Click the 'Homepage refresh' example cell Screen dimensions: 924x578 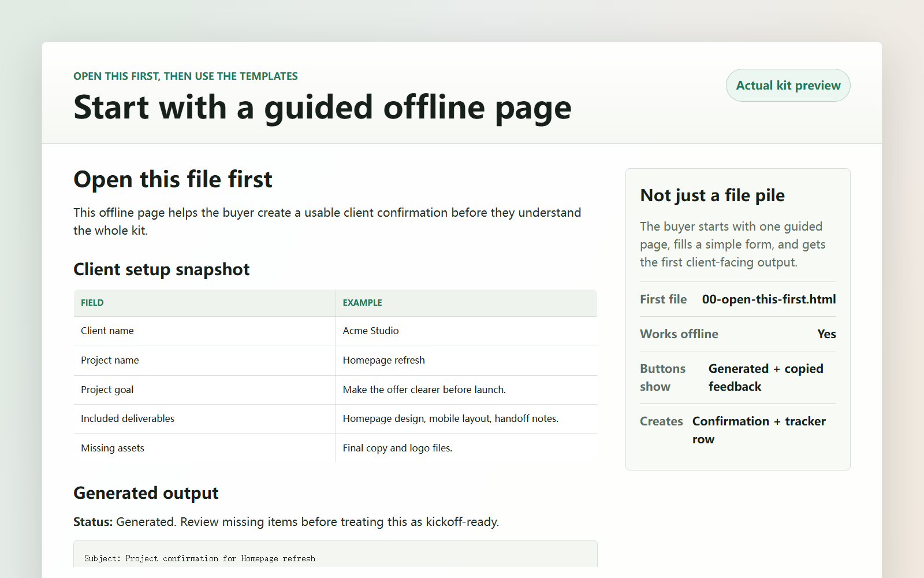coord(466,361)
